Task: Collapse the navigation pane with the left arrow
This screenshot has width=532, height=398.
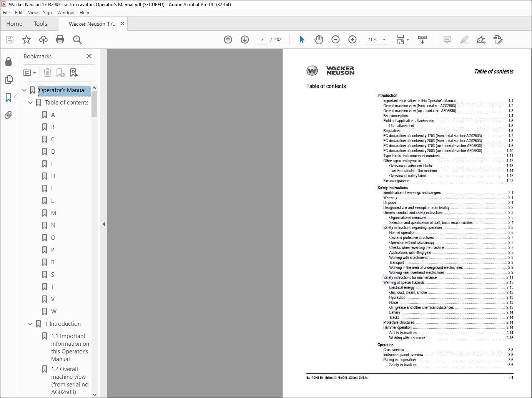Action: 103,224
